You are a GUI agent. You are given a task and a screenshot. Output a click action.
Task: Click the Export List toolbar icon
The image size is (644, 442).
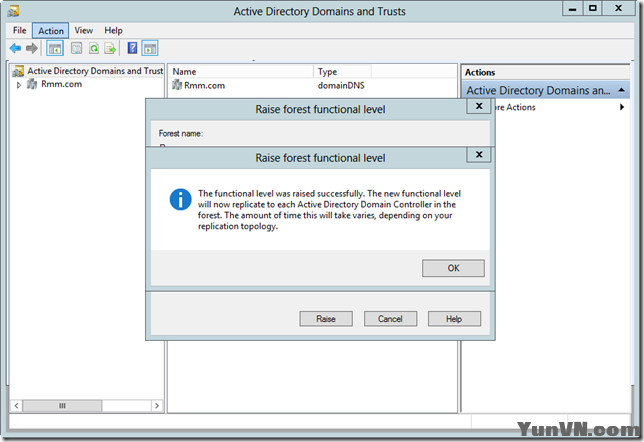[x=110, y=48]
